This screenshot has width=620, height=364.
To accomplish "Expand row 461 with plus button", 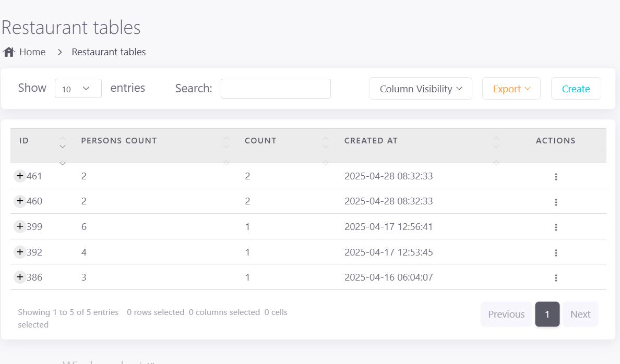I will 20,176.
